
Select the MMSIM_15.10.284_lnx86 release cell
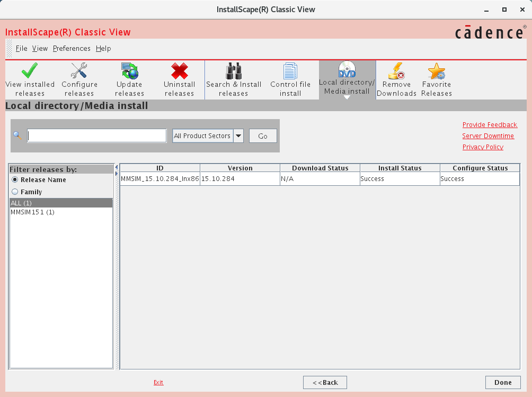[x=160, y=179]
